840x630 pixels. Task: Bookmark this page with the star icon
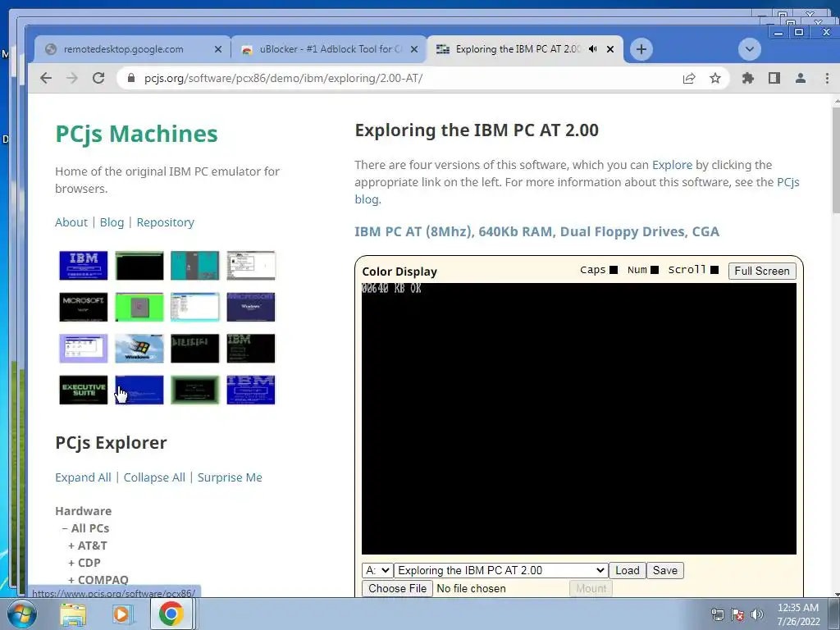click(x=715, y=78)
